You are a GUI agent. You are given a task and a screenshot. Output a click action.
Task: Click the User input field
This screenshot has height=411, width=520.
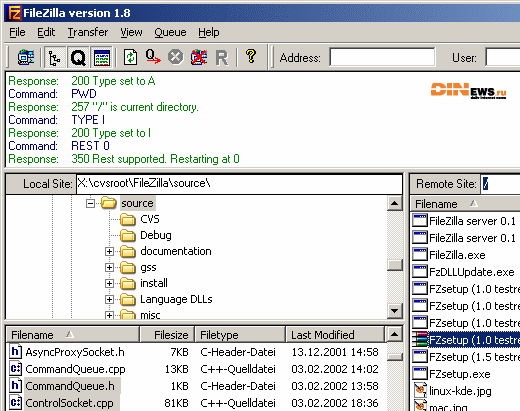coord(503,57)
